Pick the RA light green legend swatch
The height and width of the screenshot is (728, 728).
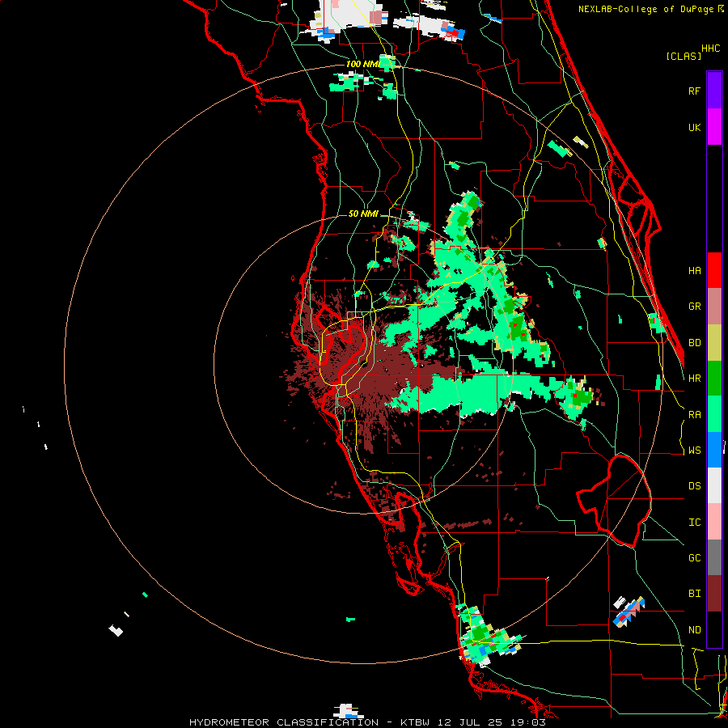pos(714,414)
